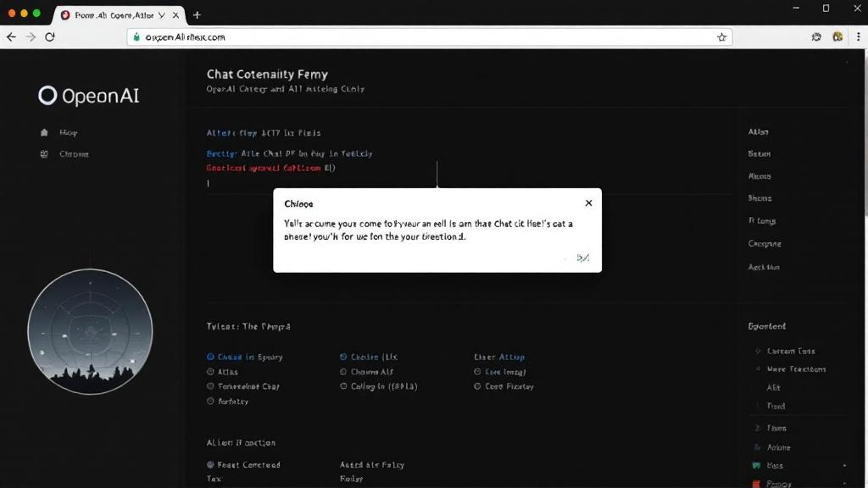
Task: Click the Chrome item icon in the left sidebar
Action: [x=44, y=154]
